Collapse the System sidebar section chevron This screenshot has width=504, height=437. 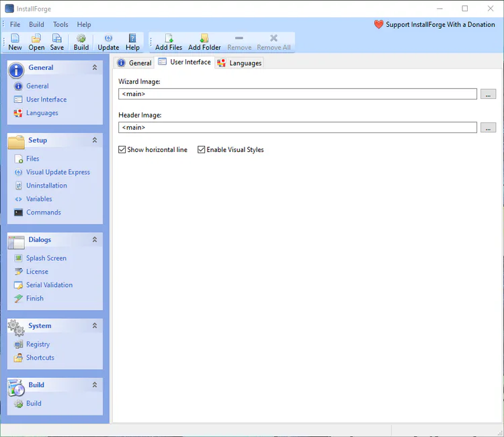tap(95, 325)
